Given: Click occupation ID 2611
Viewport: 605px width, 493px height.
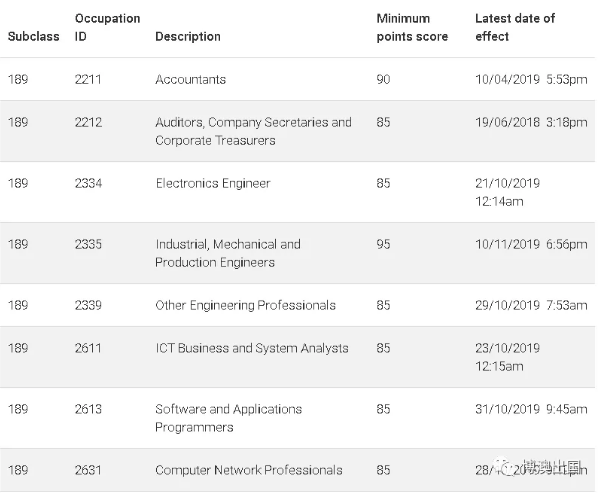Looking at the screenshot, I should pos(88,348).
